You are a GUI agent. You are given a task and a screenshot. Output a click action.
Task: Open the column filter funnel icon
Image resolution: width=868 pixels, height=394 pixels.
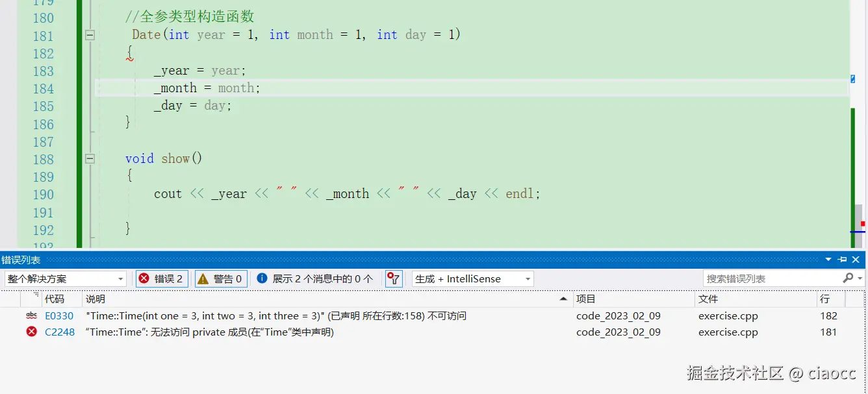(394, 278)
